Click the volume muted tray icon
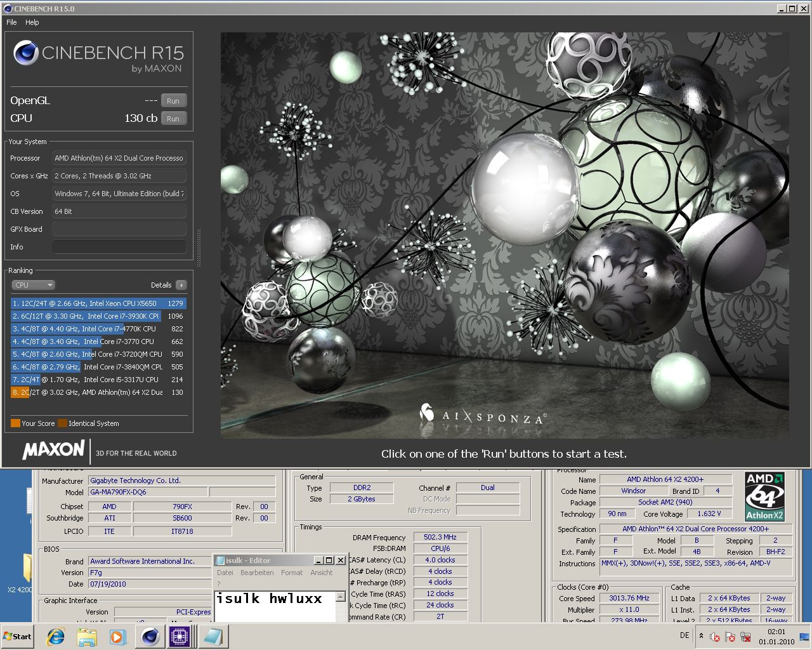Screen dimensions: 812x650 point(715,637)
